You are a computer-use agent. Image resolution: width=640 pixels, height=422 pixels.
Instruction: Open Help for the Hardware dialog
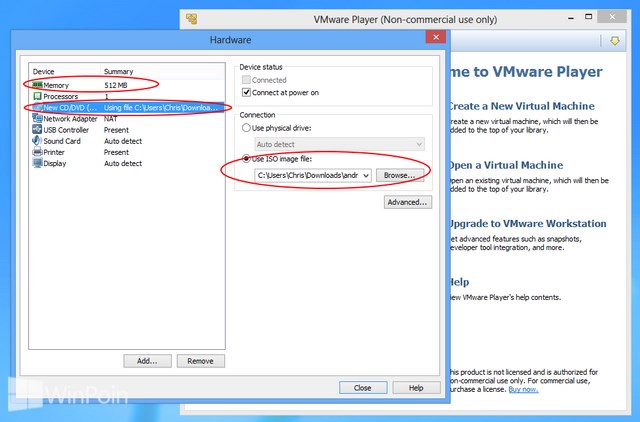tap(416, 388)
